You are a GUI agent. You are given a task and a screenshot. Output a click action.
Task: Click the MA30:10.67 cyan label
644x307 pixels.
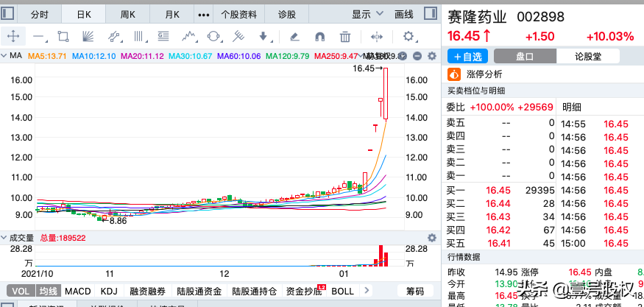(191, 56)
